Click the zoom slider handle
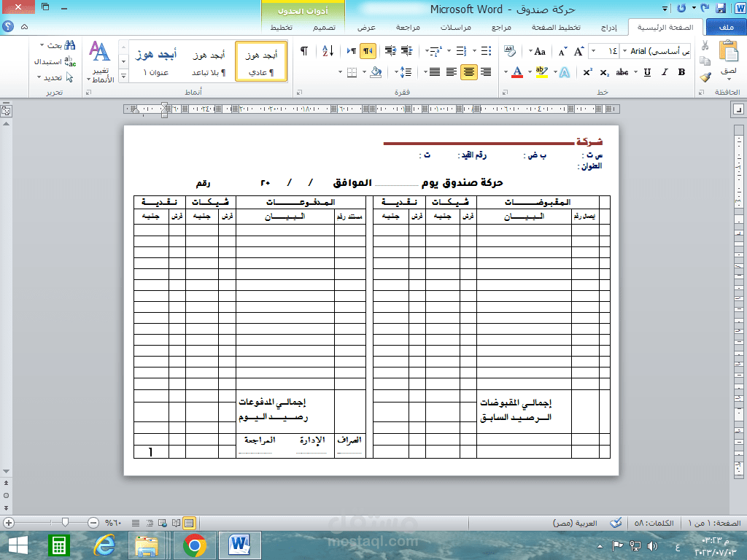 65,523
